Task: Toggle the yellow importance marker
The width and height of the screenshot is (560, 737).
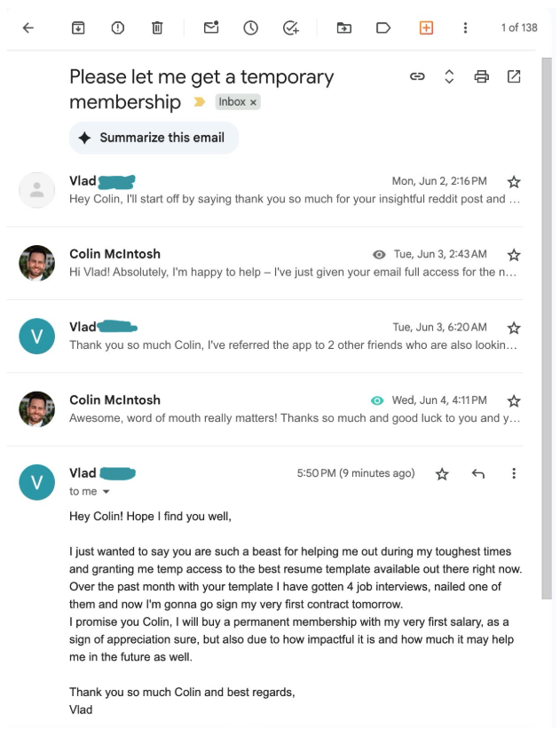Action: (200, 101)
